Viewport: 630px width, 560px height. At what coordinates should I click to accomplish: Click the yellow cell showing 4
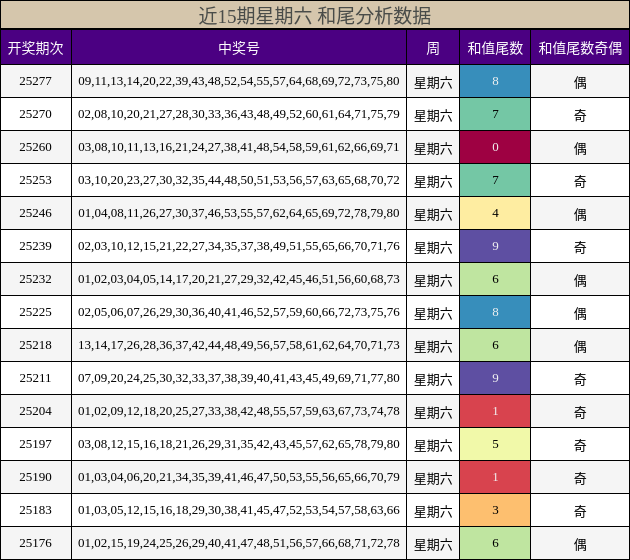(495, 213)
